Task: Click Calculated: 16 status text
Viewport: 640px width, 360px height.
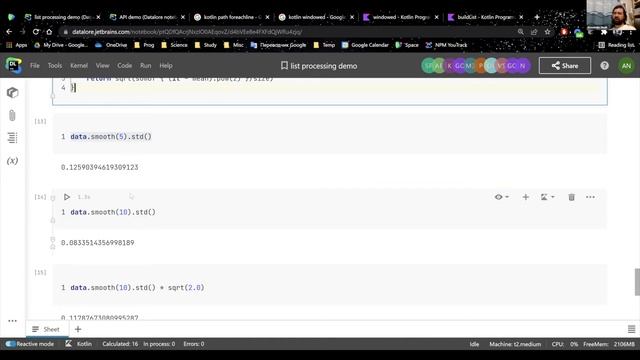Action: point(120,344)
